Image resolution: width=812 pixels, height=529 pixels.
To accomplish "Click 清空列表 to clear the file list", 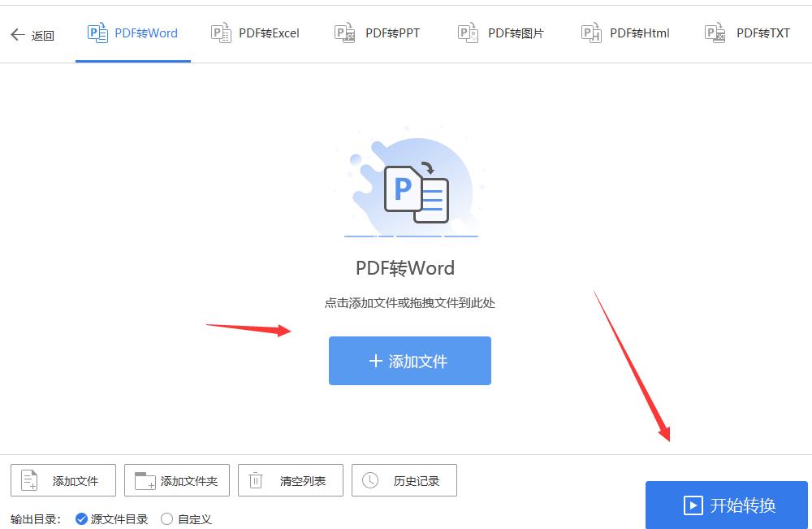I will [290, 479].
